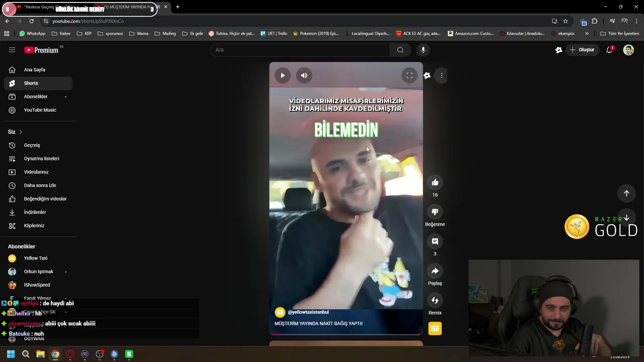
Task: Share the Short via Paylaş
Action: coord(435,271)
